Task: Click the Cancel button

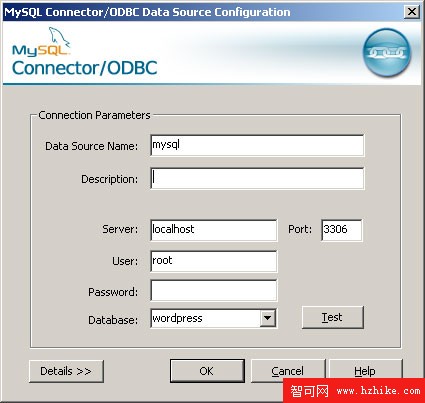Action: pos(288,371)
